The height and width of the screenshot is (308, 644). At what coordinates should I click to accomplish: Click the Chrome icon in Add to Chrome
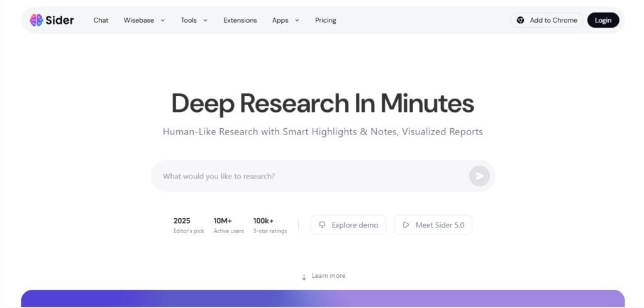coord(520,20)
